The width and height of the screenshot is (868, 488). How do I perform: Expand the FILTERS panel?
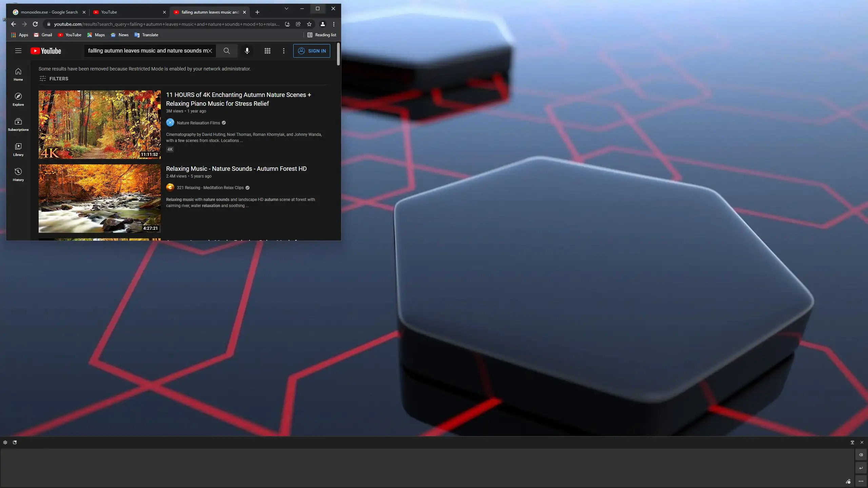[x=54, y=79]
